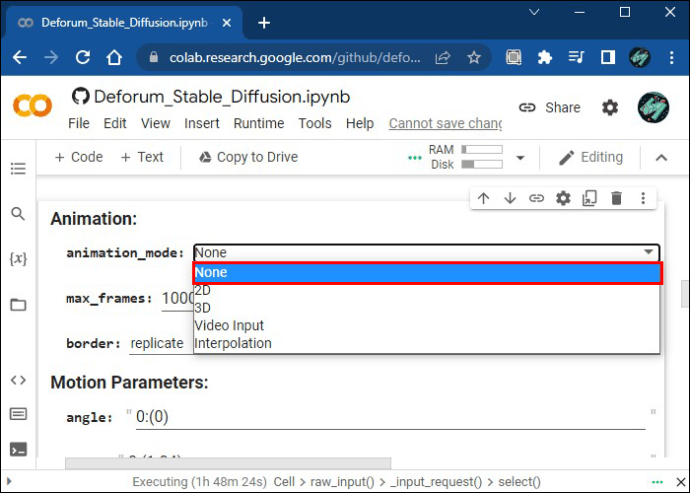Click the Colab CO logo
The height and width of the screenshot is (493, 690).
(33, 106)
